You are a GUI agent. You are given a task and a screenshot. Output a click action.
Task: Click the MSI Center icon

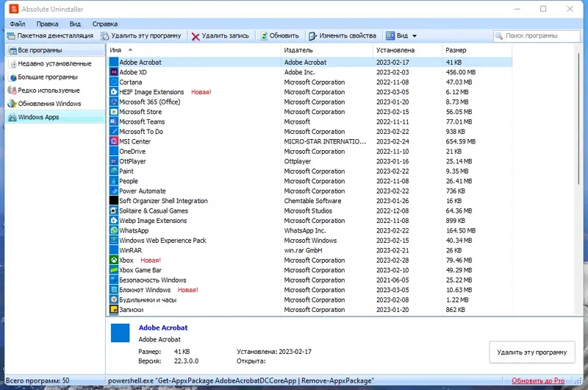114,141
